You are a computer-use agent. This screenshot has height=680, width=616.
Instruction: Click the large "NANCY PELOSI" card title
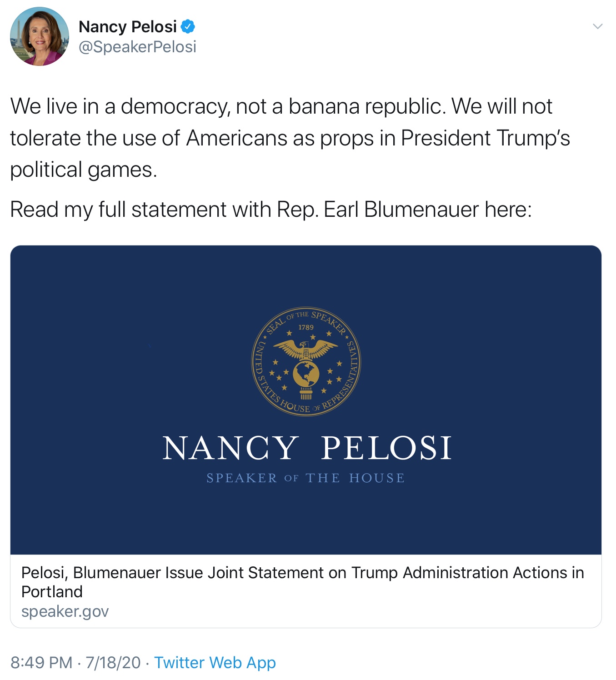[307, 448]
